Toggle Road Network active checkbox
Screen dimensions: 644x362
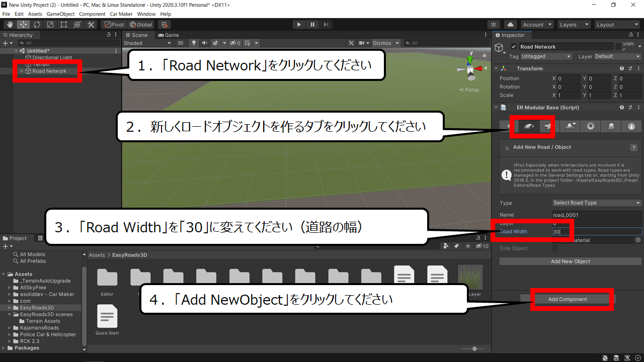tap(514, 47)
